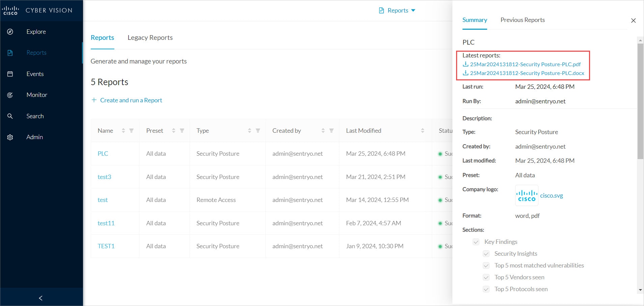Click the Explore compass icon in sidebar
Screen dimensions: 644x306
point(10,32)
